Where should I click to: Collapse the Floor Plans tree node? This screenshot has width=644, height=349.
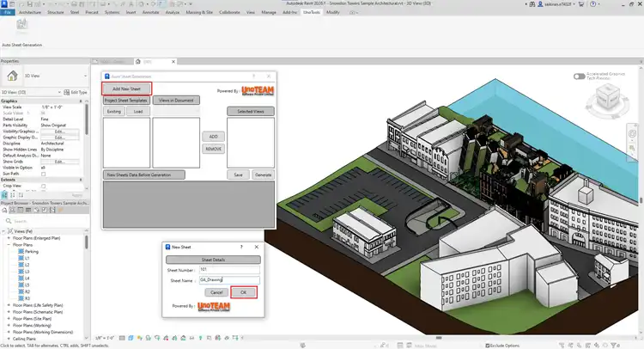(x=9, y=245)
